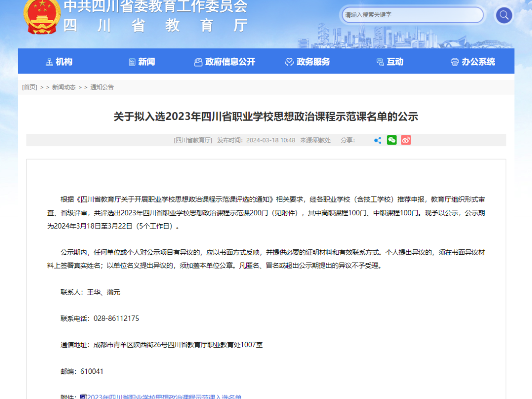
Task: Click the organization chart icon beside 机构
Action: (x=49, y=62)
